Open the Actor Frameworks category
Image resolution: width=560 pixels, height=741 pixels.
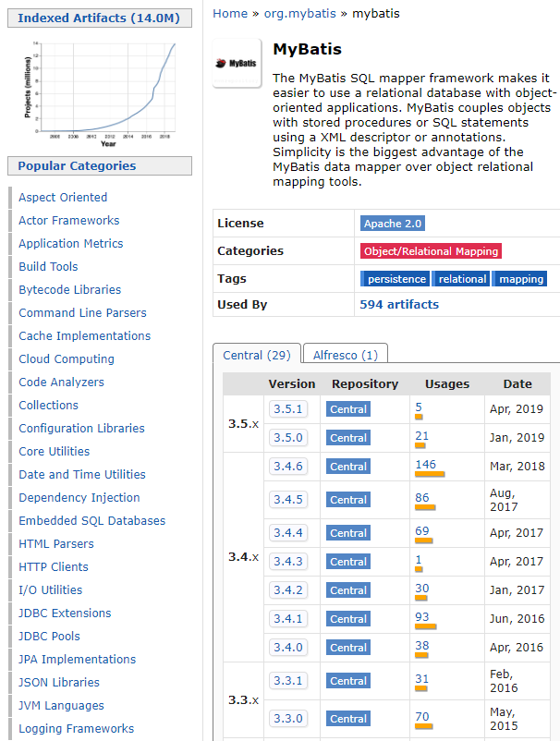(x=69, y=221)
